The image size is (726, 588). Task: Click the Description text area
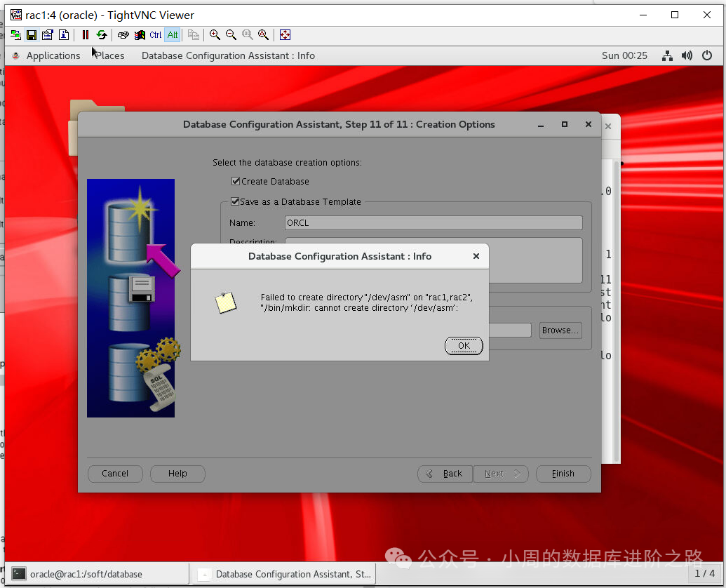pos(535,260)
